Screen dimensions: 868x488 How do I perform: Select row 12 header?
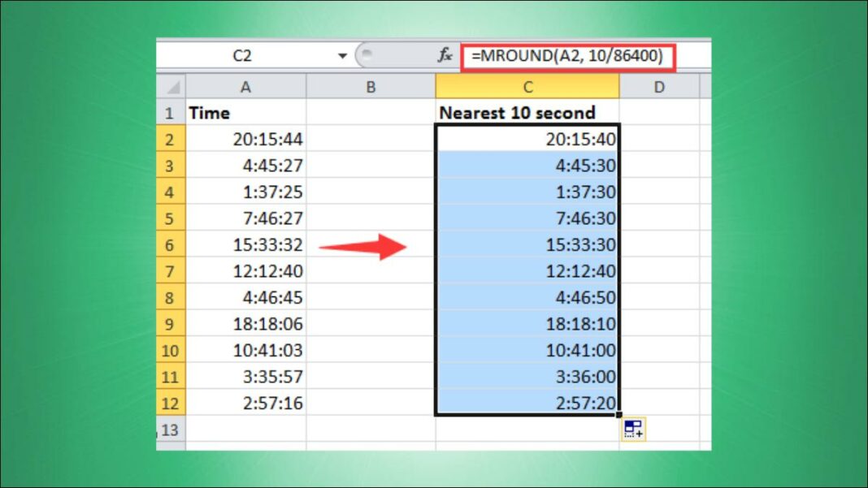(x=171, y=403)
